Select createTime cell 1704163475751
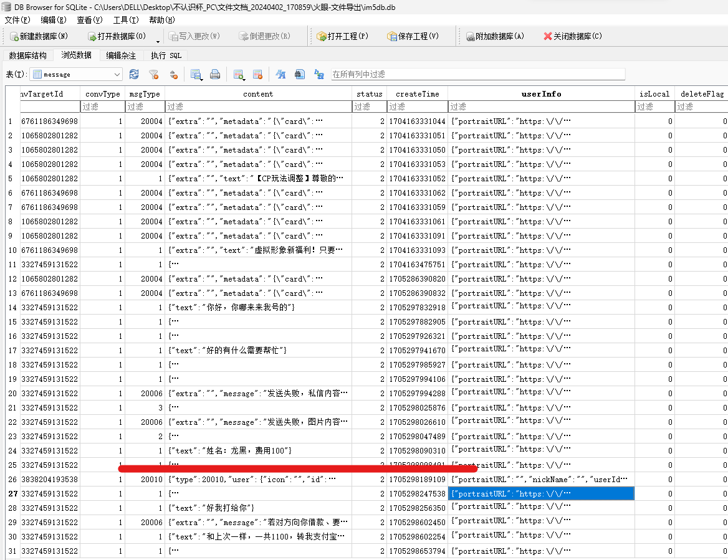728x560 pixels. [x=417, y=265]
